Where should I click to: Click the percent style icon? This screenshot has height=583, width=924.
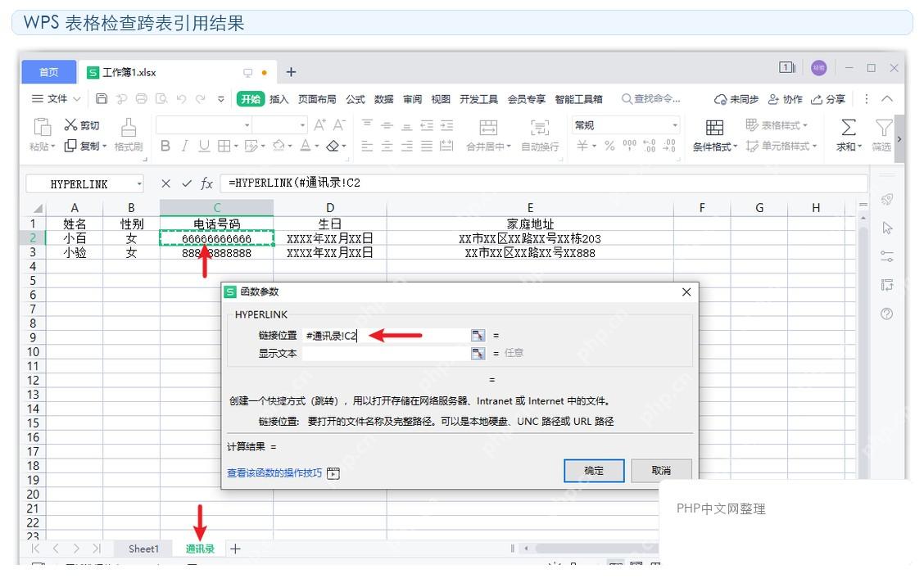click(x=610, y=146)
